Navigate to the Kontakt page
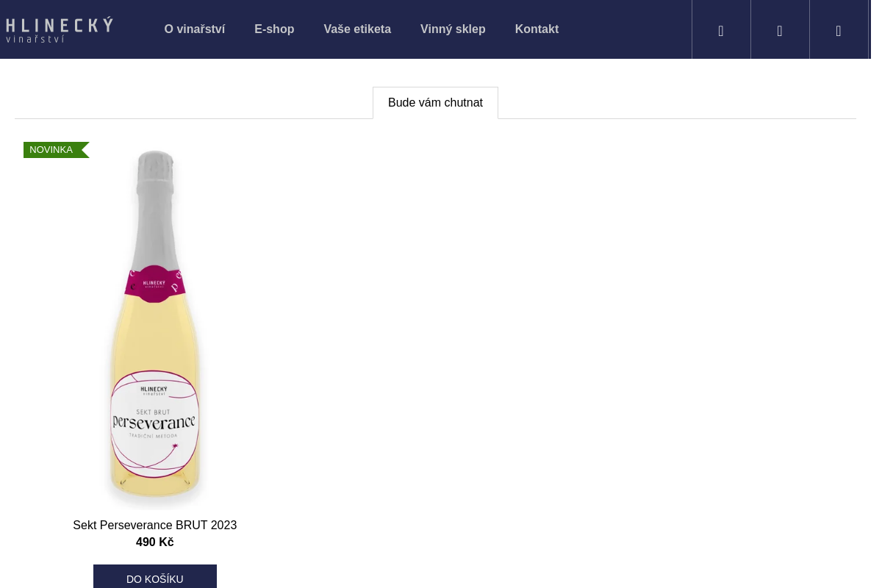The width and height of the screenshot is (882, 588). 537,29
